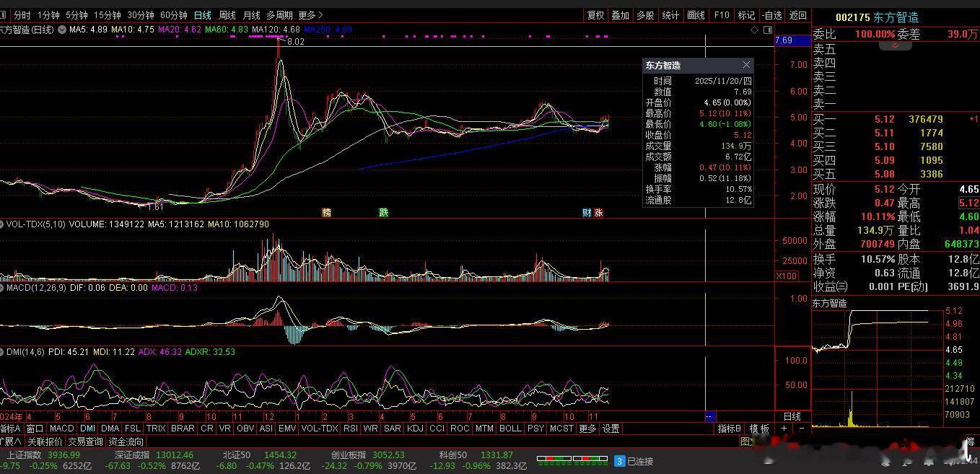980x474 pixels.
Task: Switch to the 分时 chart period
Action: point(22,14)
